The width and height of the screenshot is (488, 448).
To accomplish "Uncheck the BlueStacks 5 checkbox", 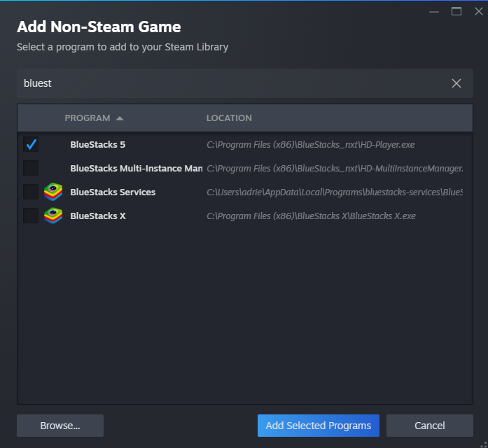I will point(31,145).
